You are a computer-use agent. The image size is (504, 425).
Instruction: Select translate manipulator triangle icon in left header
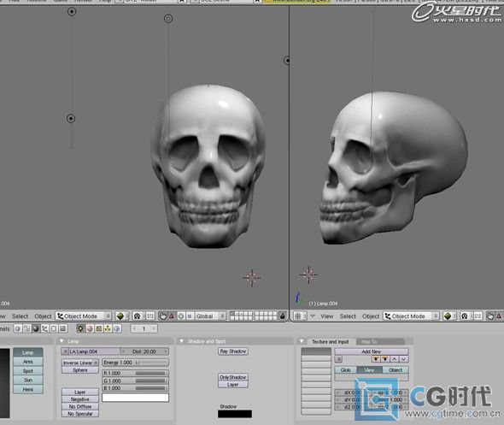click(x=172, y=316)
